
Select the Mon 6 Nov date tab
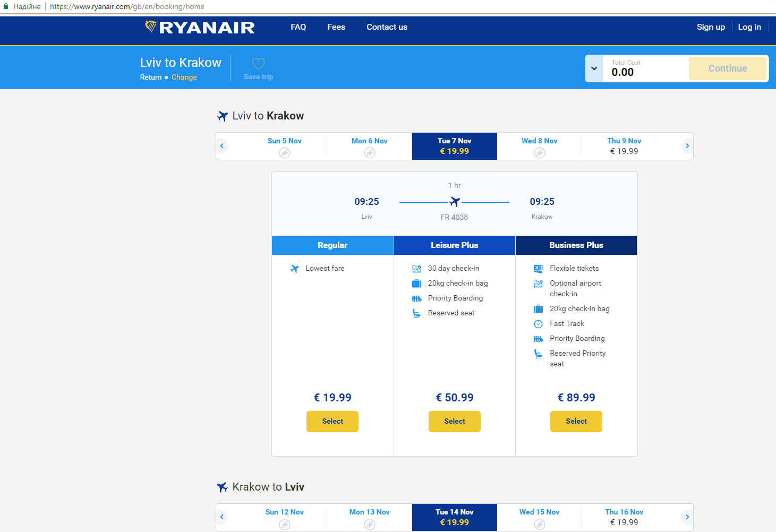370,146
